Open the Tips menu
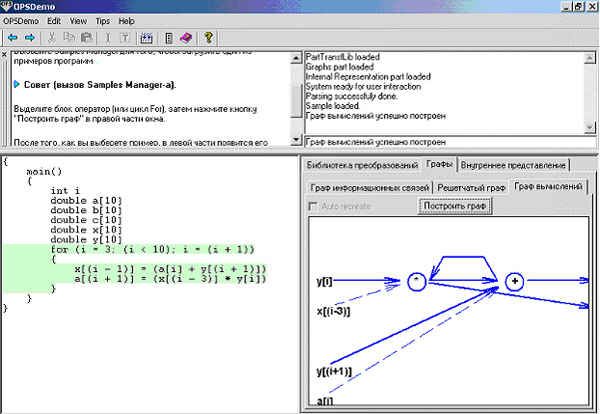The image size is (600, 414). [103, 21]
